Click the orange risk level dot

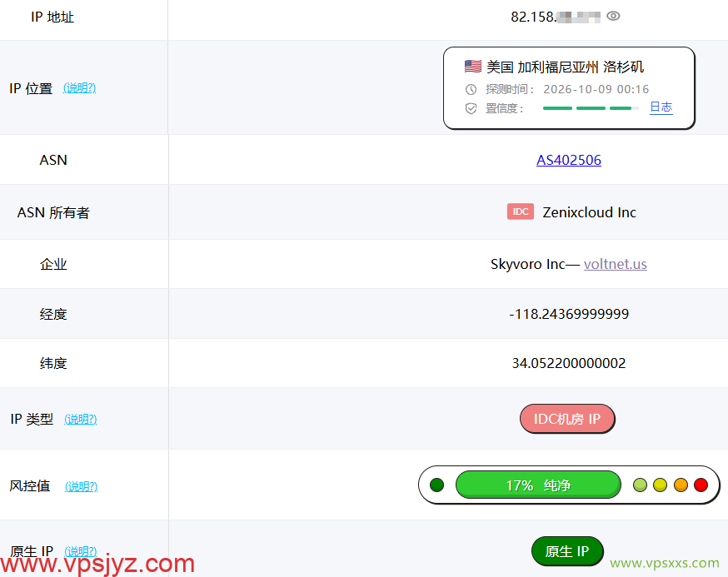[x=681, y=485]
